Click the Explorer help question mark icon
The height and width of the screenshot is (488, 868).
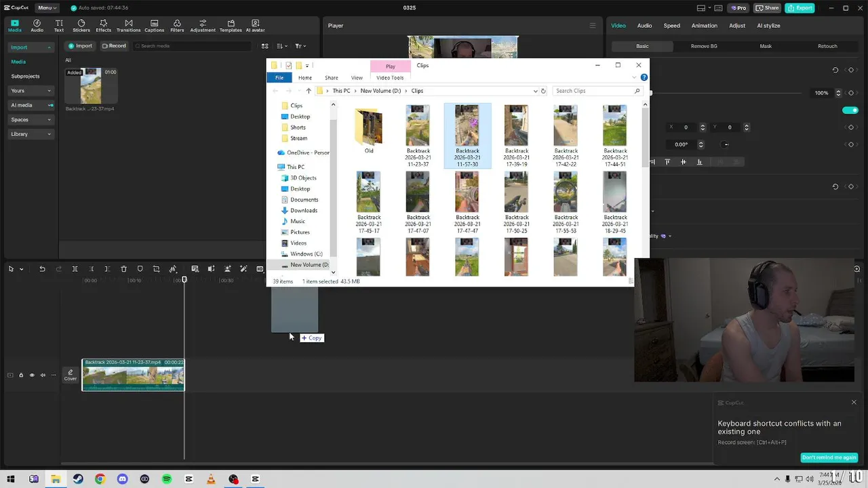tap(644, 77)
